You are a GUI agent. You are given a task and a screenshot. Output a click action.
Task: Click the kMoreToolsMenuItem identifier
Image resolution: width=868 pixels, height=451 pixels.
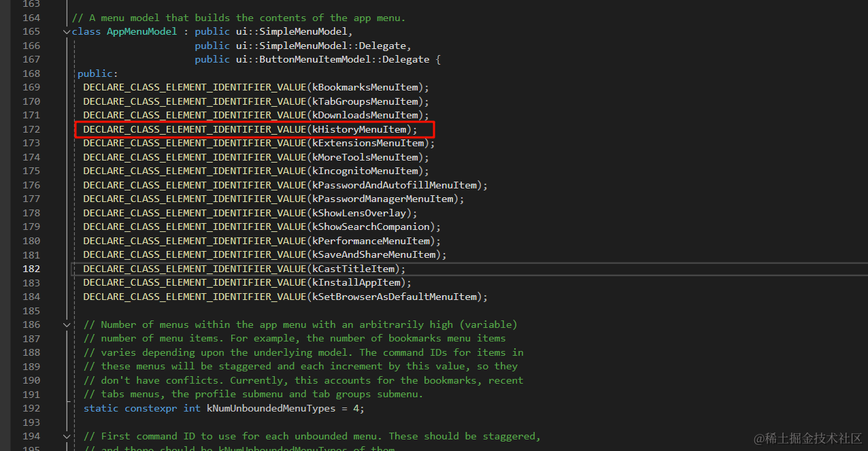click(366, 157)
